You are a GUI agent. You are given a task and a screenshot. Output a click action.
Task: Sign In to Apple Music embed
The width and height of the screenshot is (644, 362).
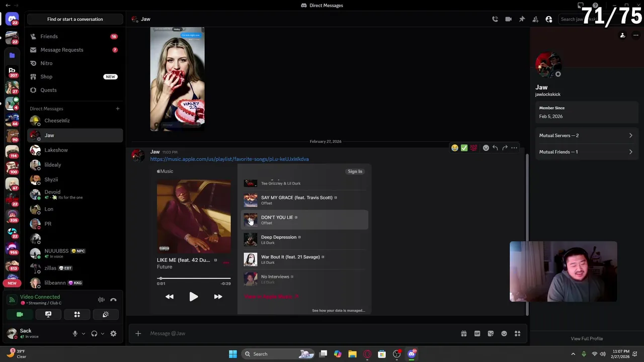(355, 171)
